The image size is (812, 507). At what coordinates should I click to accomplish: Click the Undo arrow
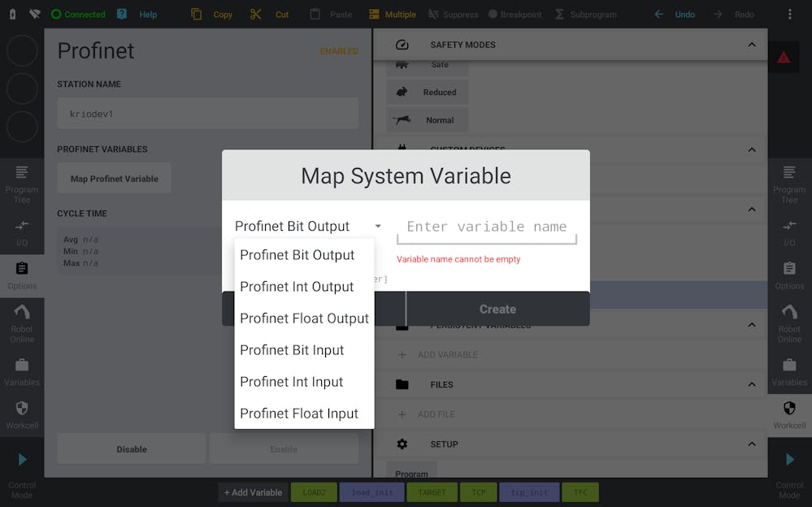pos(658,14)
